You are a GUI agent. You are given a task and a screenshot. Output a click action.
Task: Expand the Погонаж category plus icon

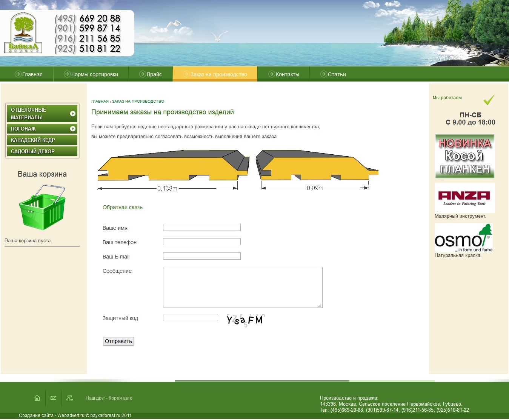pyautogui.click(x=73, y=129)
